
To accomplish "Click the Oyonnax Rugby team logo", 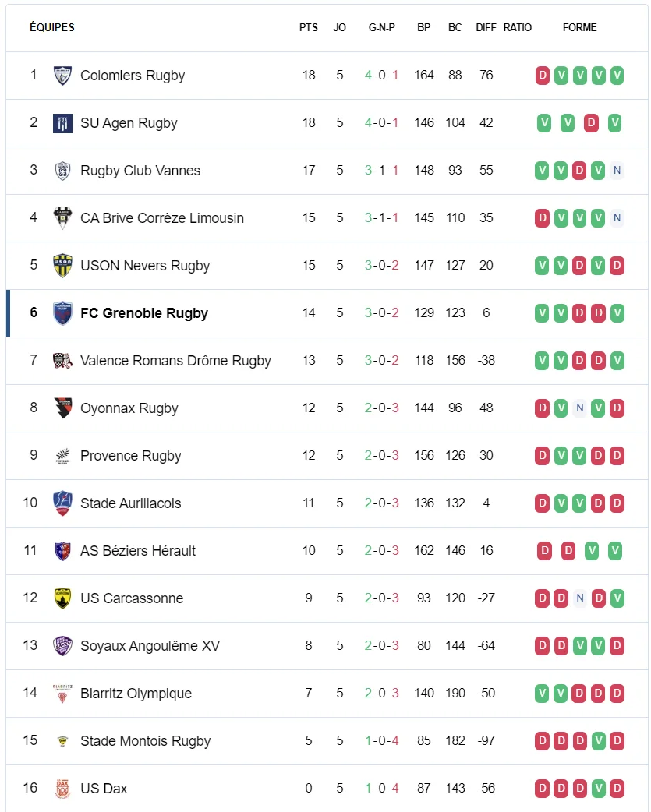I will [x=62, y=408].
